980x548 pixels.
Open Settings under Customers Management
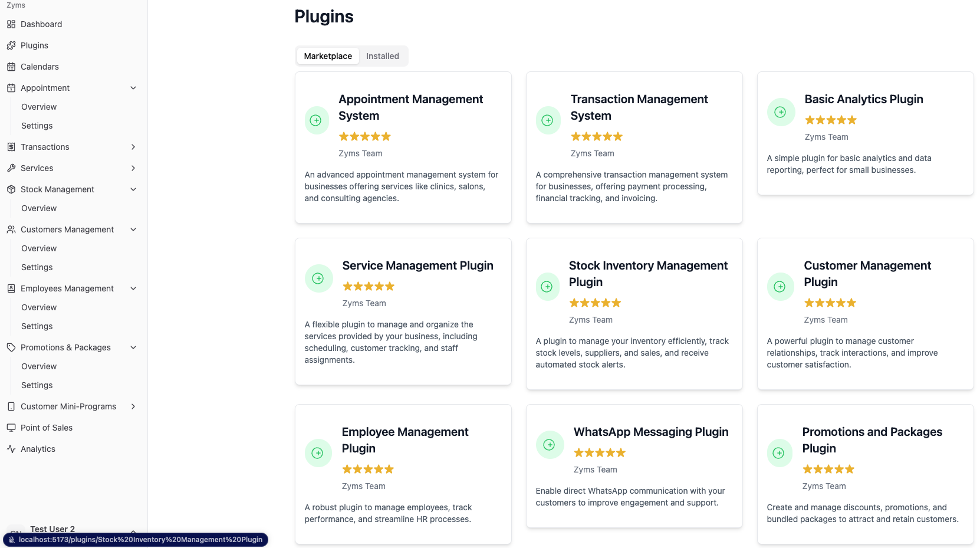37,267
